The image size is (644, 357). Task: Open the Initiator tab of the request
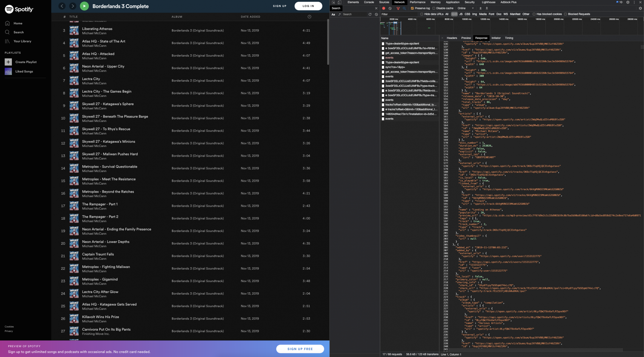pyautogui.click(x=496, y=38)
